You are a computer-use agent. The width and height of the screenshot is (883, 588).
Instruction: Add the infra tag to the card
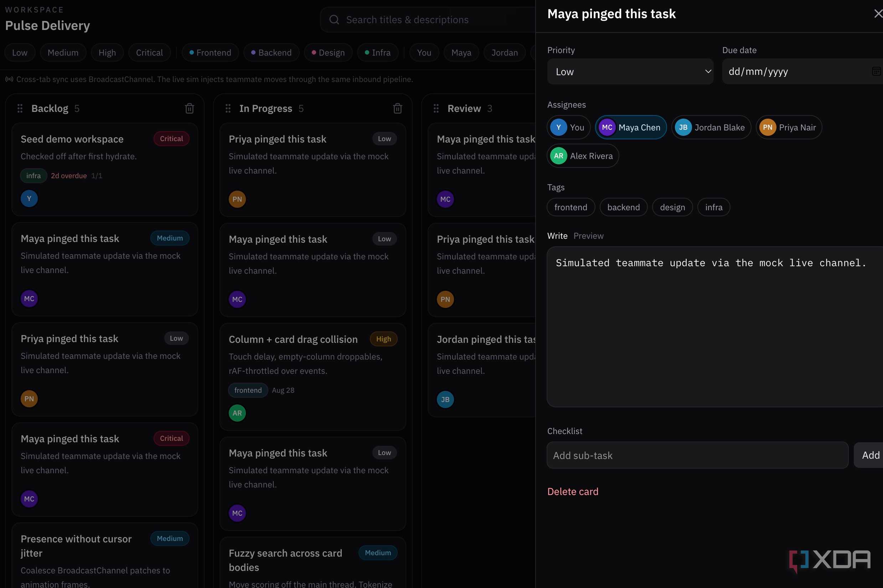713,207
